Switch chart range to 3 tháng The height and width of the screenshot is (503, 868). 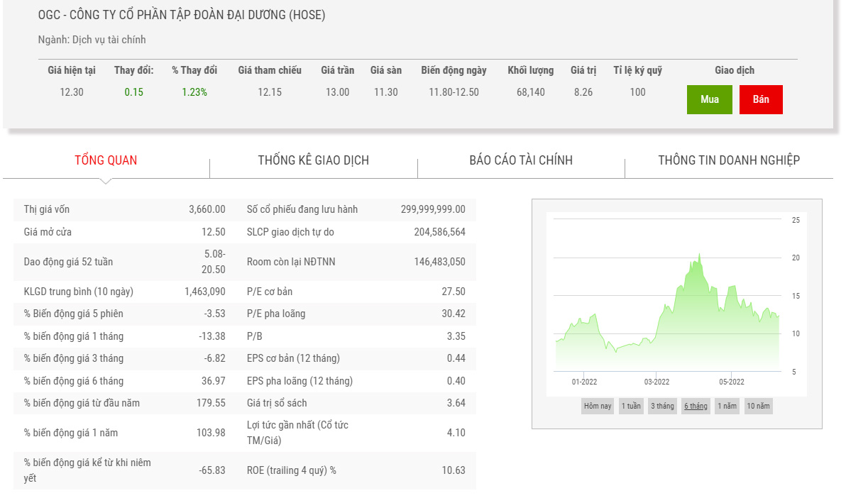click(662, 407)
